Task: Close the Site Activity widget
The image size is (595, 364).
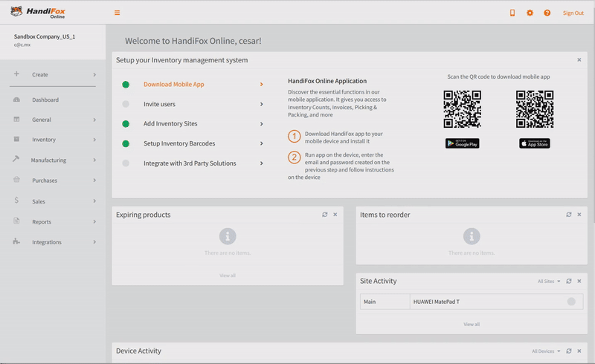Action: 579,282
